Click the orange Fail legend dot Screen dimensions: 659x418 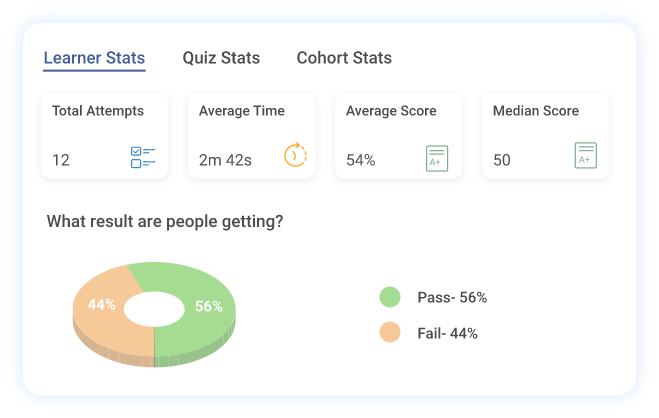pos(390,333)
